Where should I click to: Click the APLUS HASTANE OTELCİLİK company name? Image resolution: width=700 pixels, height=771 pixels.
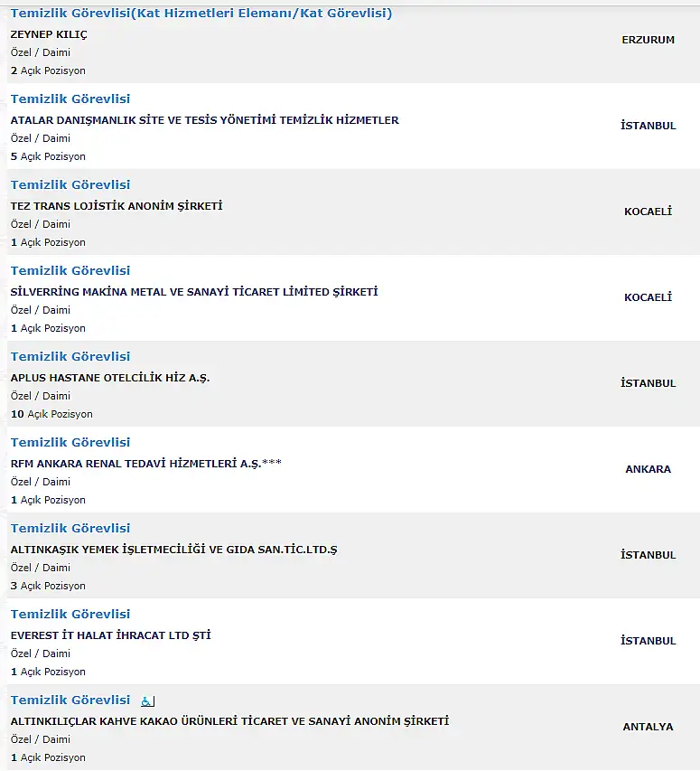pos(110,378)
